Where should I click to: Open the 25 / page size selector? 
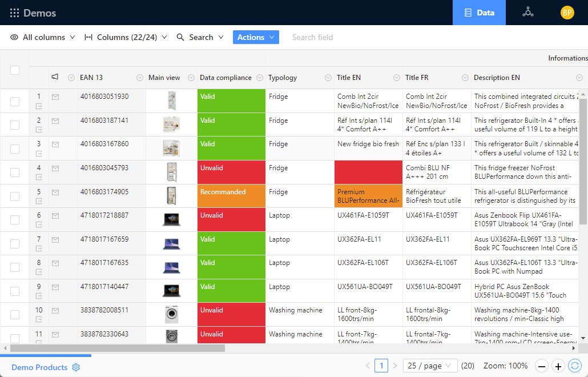[x=430, y=366]
